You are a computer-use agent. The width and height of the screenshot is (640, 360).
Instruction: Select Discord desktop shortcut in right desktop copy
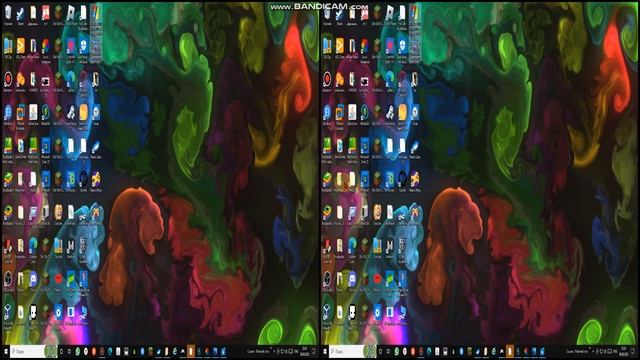[x=352, y=279]
